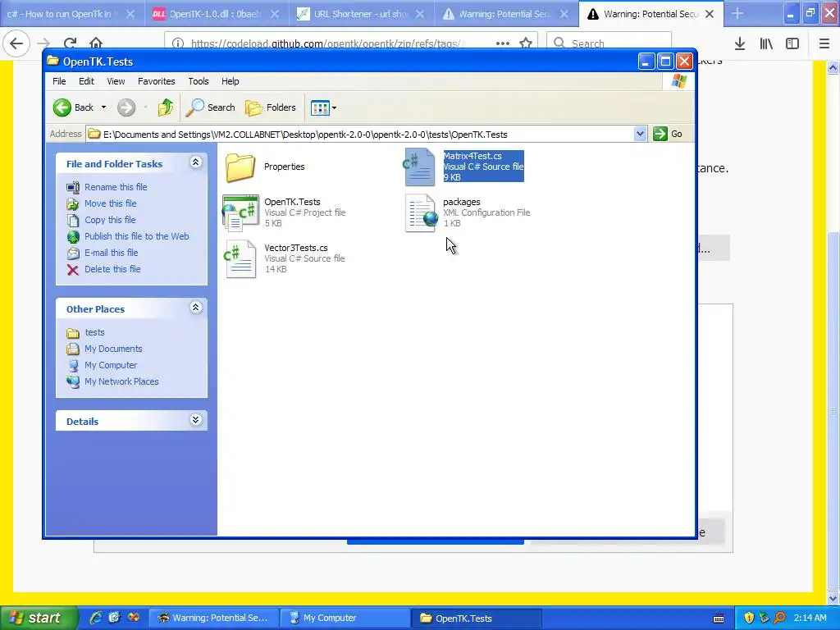Open Search in the Explorer toolbar
This screenshot has height=630, width=840.
211,107
